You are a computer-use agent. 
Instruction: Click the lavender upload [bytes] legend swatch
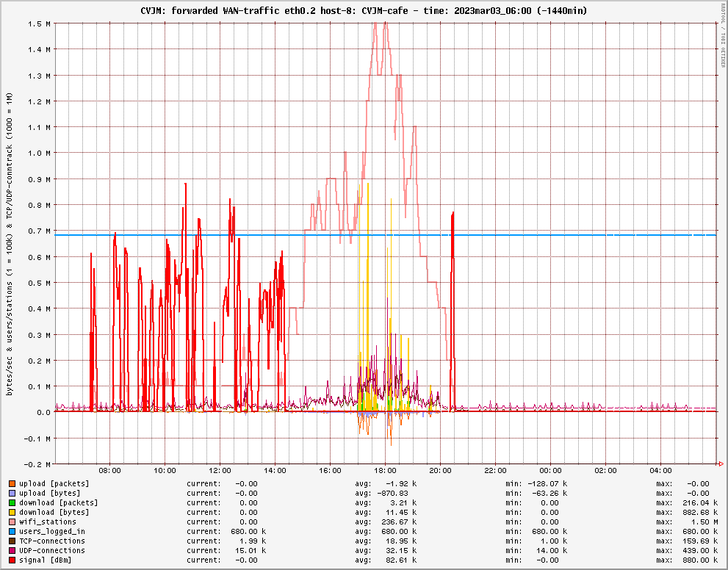tap(12, 494)
